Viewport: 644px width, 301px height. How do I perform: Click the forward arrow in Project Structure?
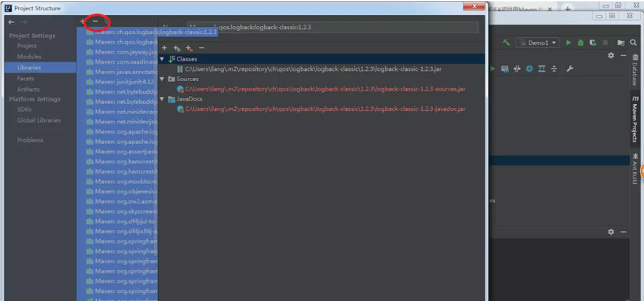point(24,22)
